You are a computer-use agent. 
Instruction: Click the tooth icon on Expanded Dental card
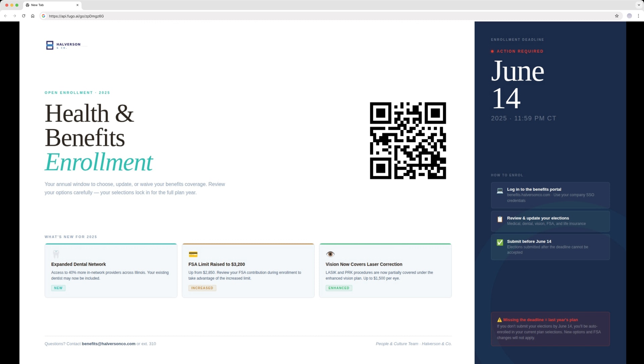[56, 254]
